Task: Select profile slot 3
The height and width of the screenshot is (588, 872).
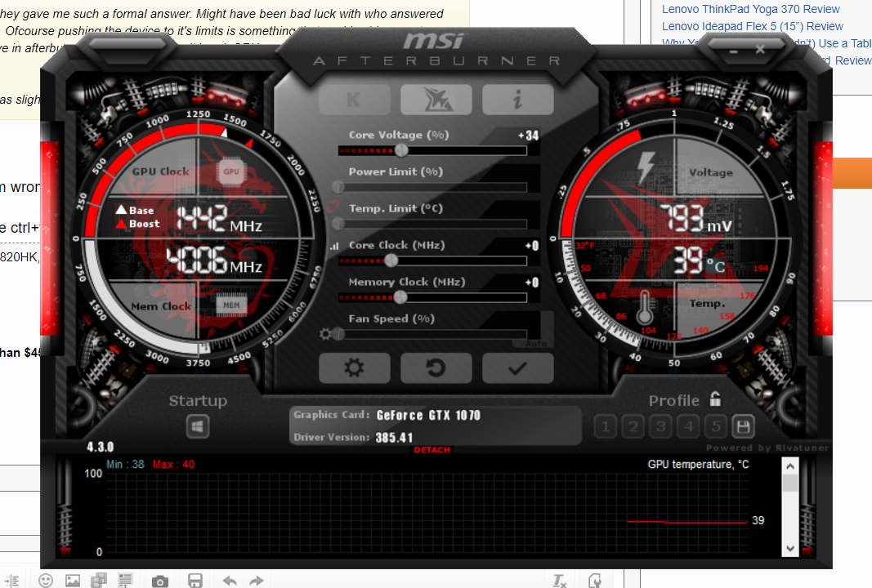Action: pos(660,427)
